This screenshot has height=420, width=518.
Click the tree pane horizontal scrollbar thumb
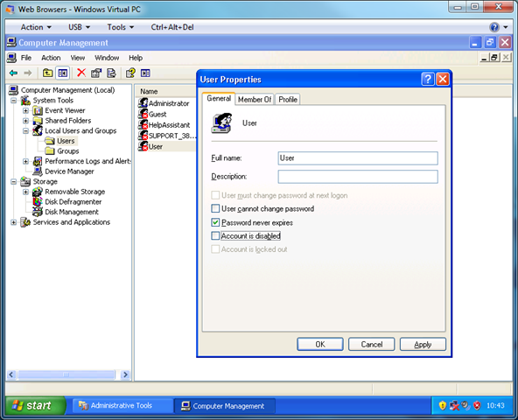[66, 374]
